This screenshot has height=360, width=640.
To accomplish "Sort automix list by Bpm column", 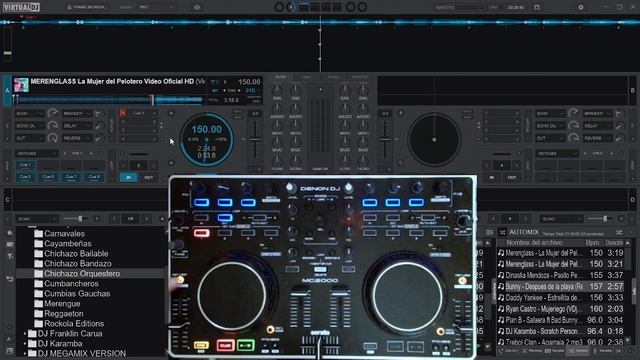I will pos(592,243).
